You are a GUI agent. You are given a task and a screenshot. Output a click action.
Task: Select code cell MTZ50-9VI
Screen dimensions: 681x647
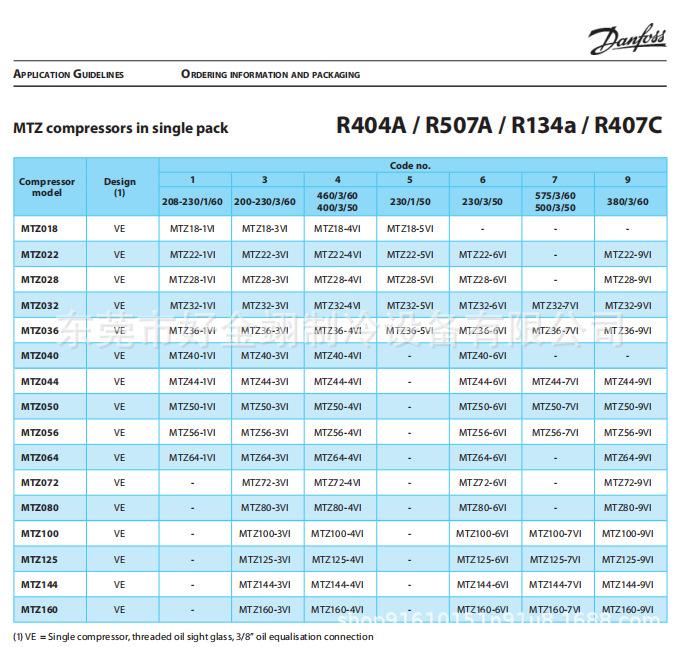pyautogui.click(x=628, y=407)
